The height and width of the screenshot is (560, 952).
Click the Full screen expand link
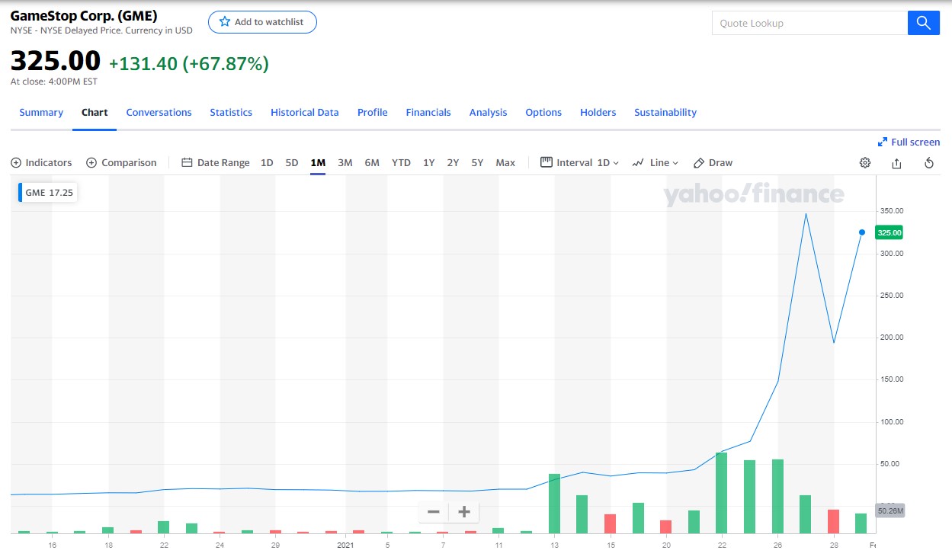(x=909, y=142)
